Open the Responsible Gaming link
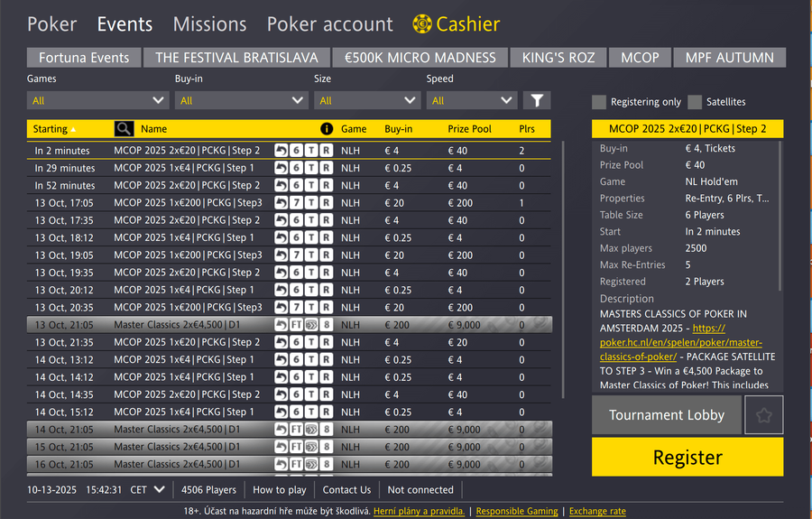This screenshot has width=812, height=519. [x=517, y=512]
